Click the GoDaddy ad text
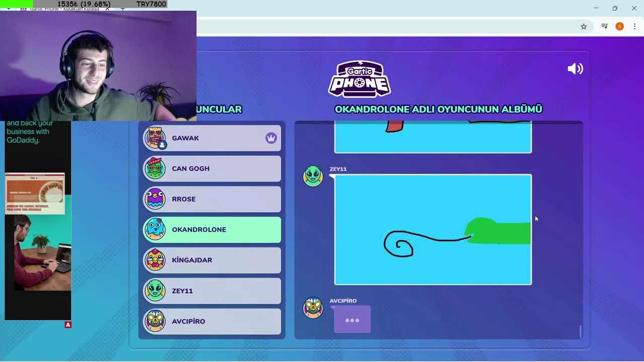 click(30, 132)
